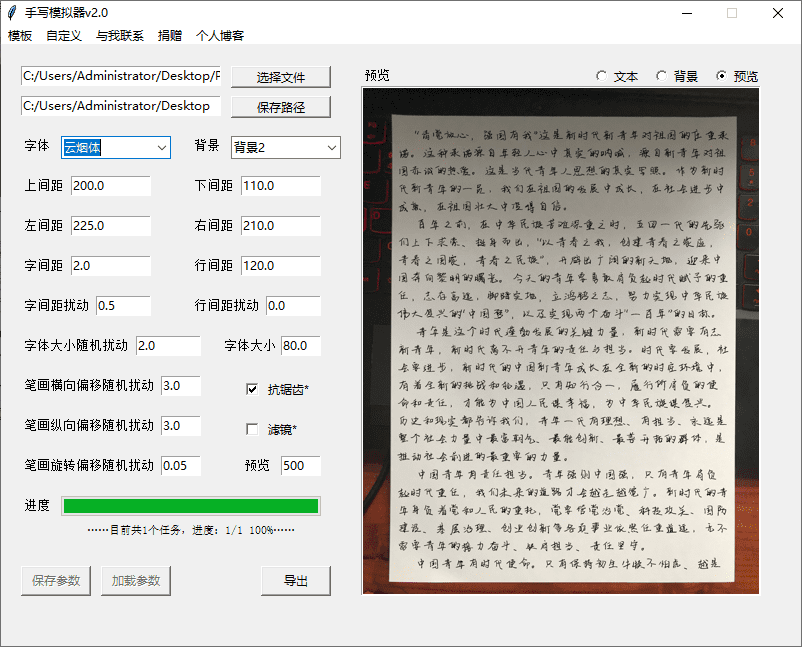Open the 模板 menu
Screen dimensions: 802x647
point(21,35)
